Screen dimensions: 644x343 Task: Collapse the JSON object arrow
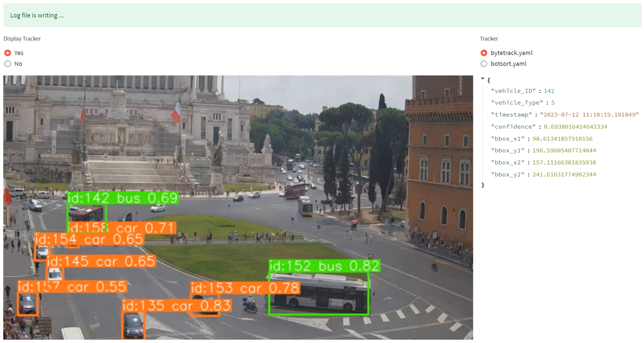click(x=482, y=79)
